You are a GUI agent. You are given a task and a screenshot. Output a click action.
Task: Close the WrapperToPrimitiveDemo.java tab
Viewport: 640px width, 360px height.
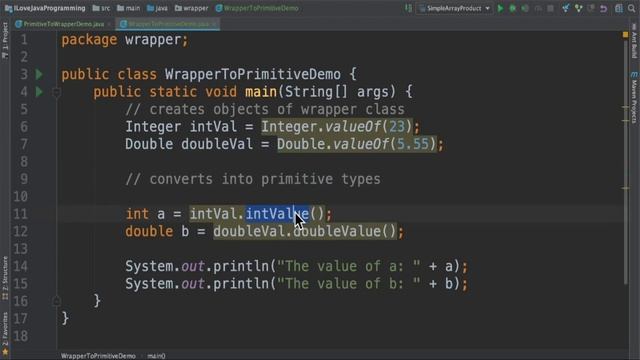click(x=214, y=24)
